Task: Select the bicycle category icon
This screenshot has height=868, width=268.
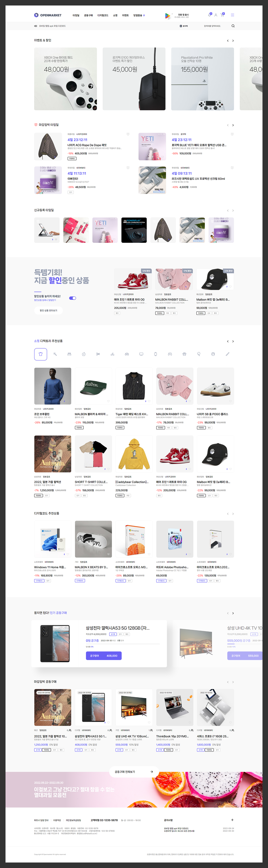Action: point(112,354)
